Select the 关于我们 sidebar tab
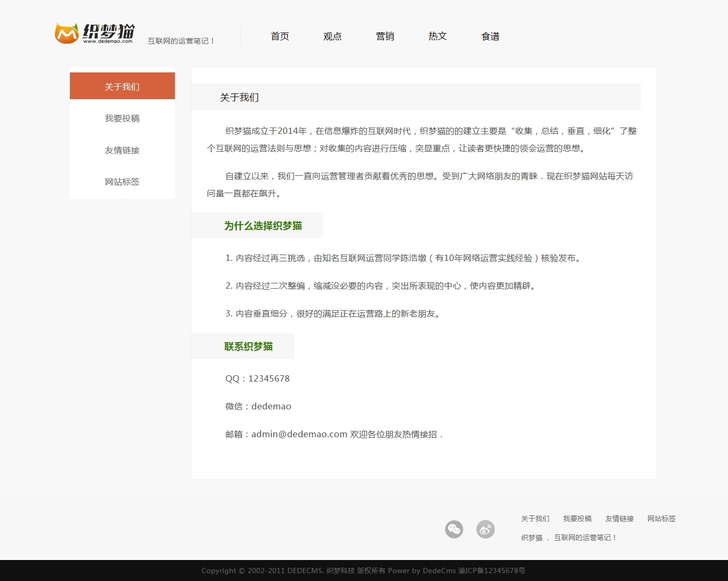The image size is (728, 581). coord(122,87)
